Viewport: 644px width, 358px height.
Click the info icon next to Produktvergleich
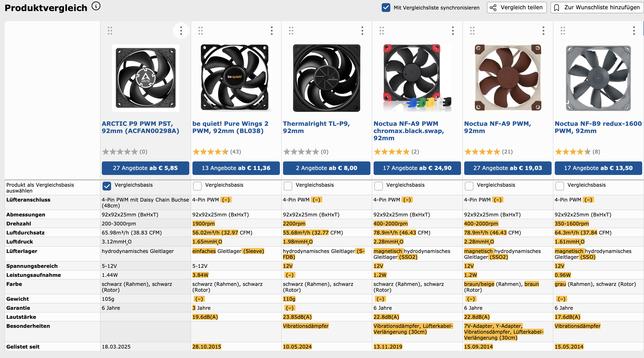tap(96, 6)
